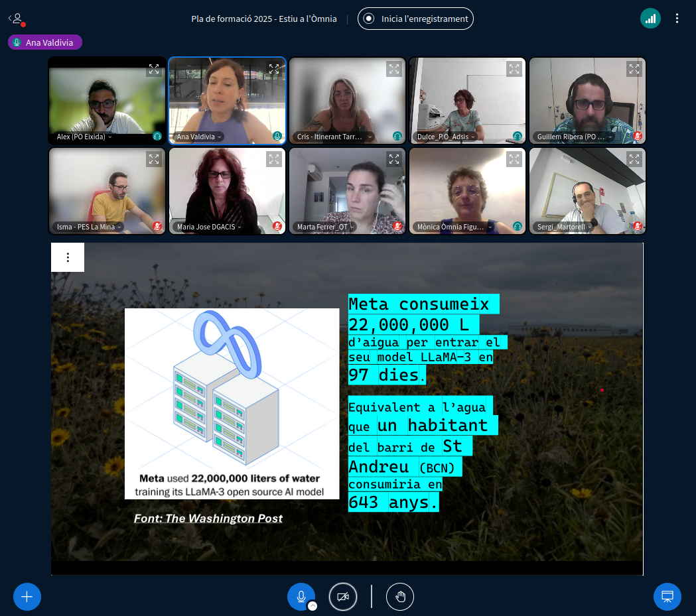Viewport: 696px width, 616px height.
Task: Click slide text '643 anys.'
Action: tap(393, 503)
